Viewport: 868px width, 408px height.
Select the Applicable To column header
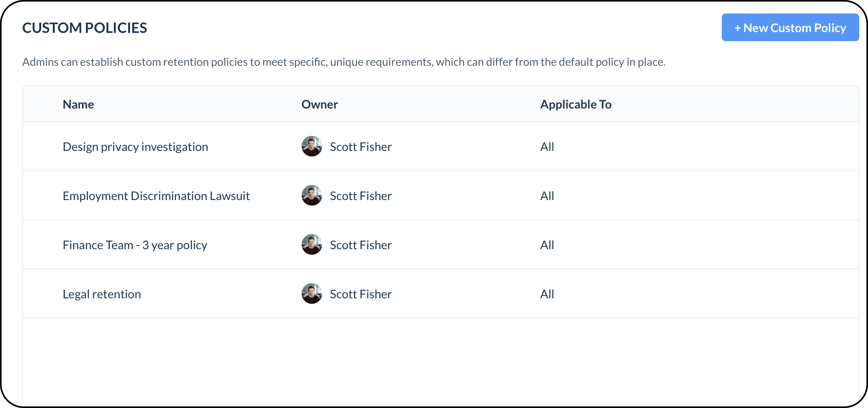coord(576,104)
